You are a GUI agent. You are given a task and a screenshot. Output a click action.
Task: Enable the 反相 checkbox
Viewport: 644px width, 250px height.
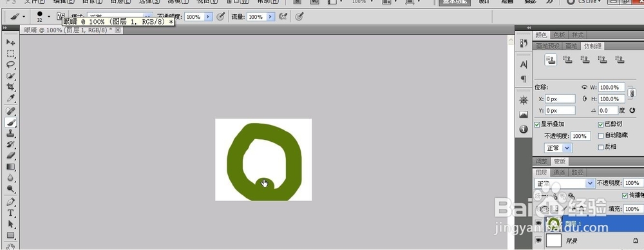point(601,147)
